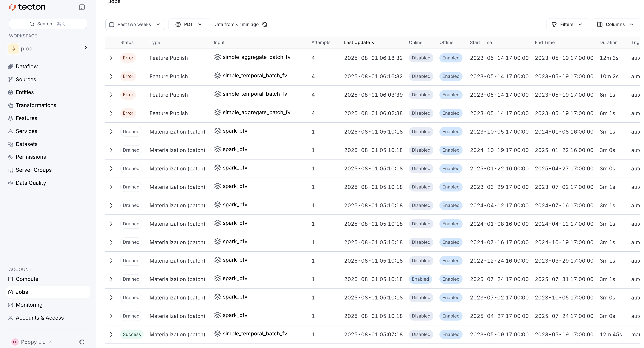Go to the Monitoring page

click(29, 305)
